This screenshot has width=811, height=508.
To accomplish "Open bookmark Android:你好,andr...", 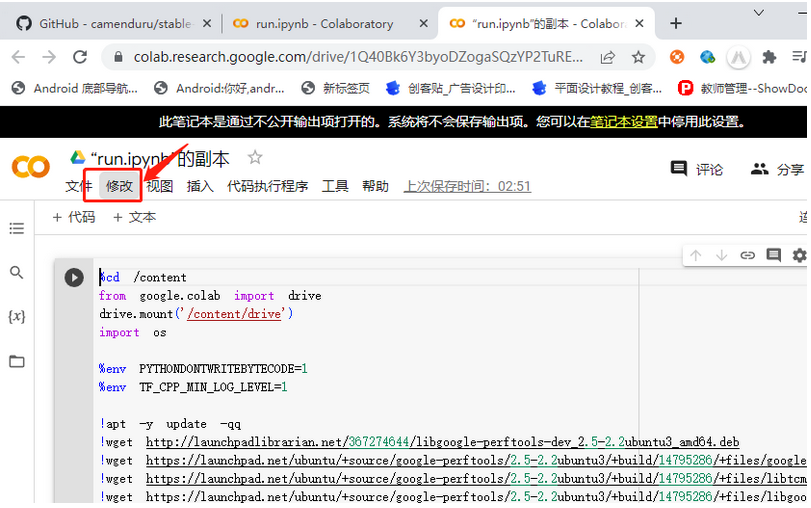I will [x=219, y=88].
